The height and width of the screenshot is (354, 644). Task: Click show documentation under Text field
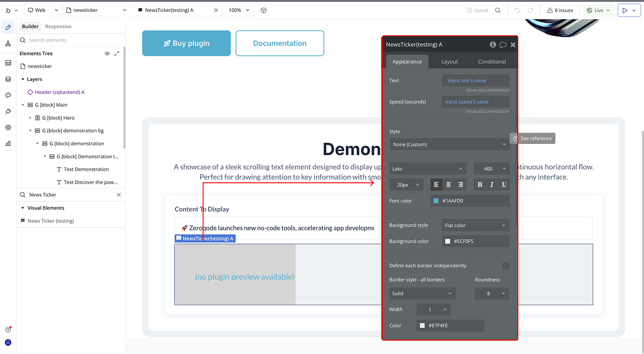[x=487, y=90]
